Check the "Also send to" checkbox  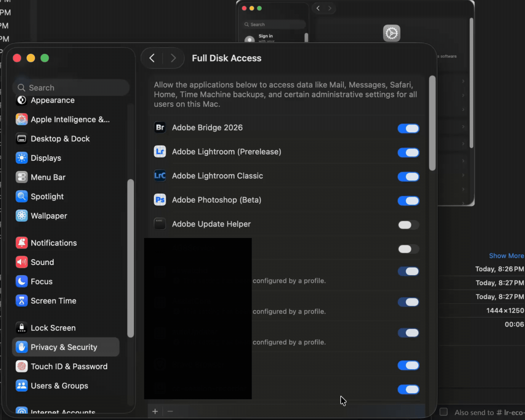(x=444, y=412)
